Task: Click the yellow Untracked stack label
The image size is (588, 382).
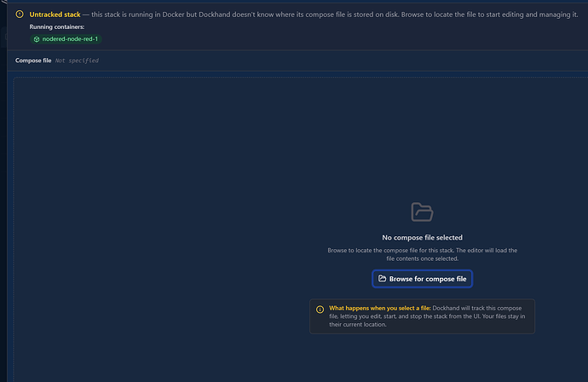Action: pos(55,14)
